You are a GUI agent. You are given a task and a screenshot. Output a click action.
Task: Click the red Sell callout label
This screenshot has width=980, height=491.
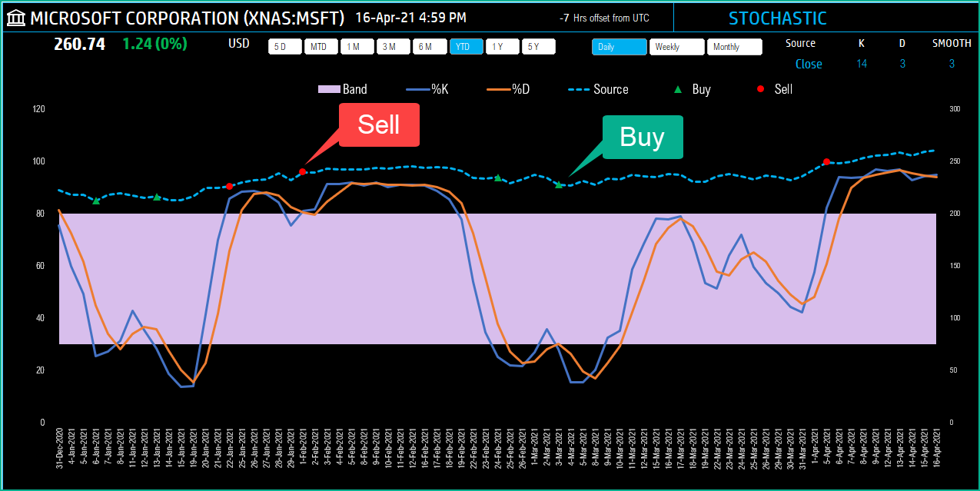pos(379,124)
